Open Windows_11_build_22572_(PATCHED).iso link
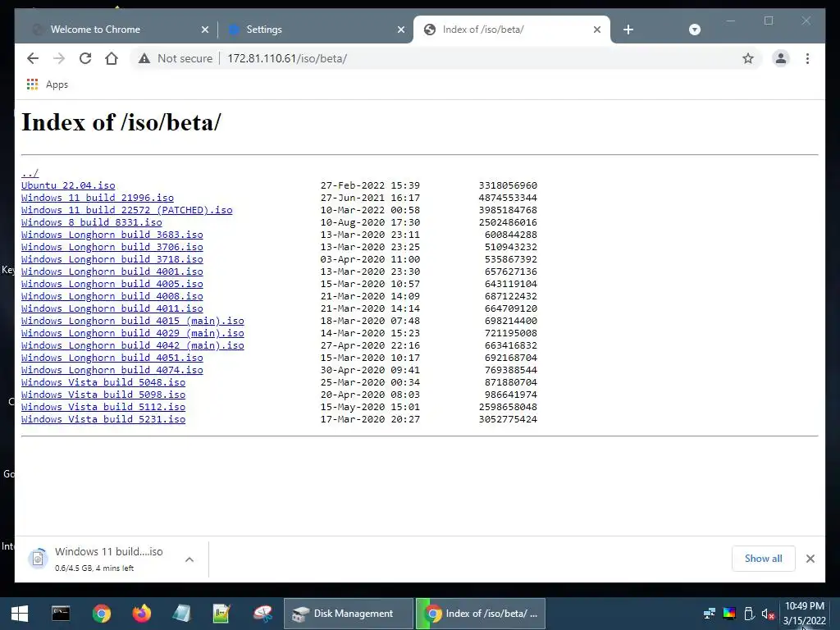The image size is (840, 630). click(127, 210)
